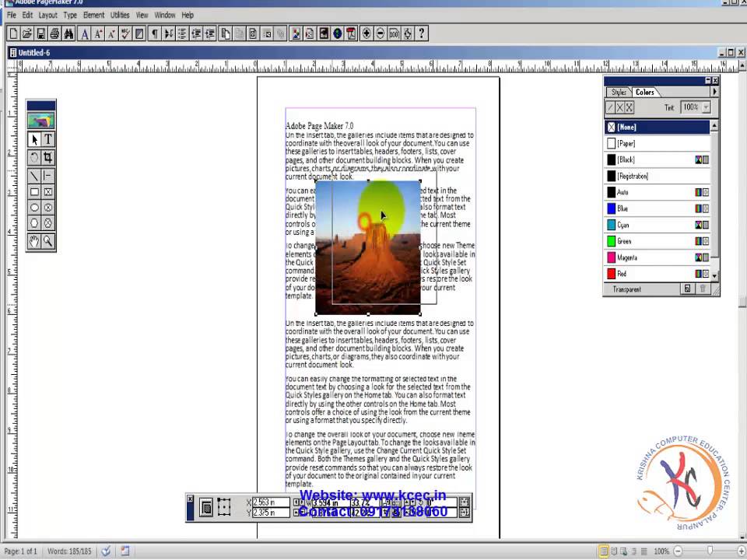Select the Constrained Line tool
The width and height of the screenshot is (747, 560).
click(48, 177)
